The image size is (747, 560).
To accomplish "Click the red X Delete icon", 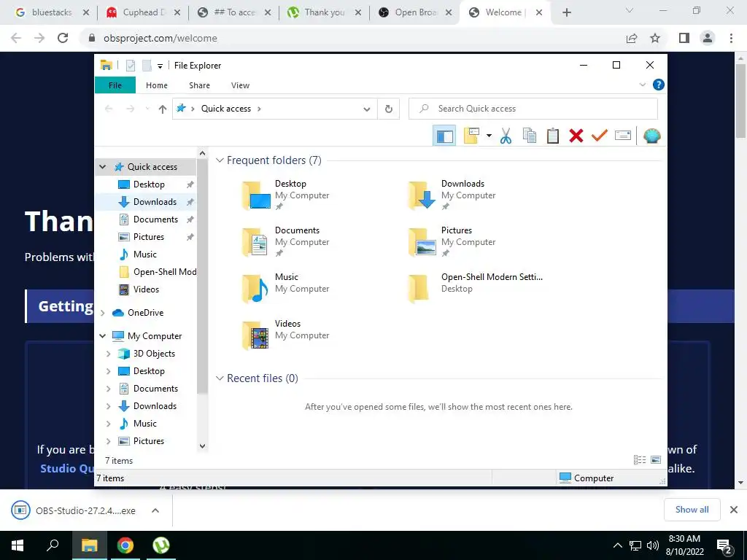I will click(x=576, y=136).
